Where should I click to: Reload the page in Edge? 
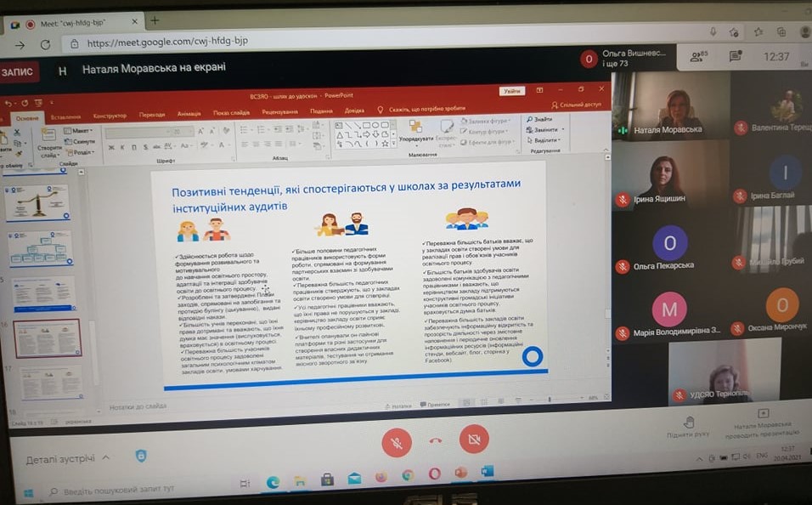click(46, 44)
